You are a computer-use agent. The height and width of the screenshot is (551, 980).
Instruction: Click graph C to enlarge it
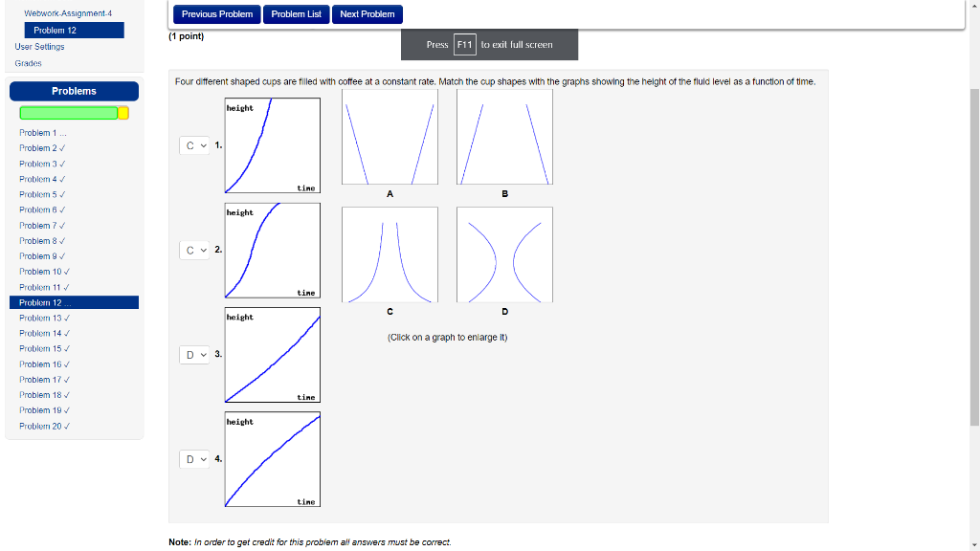tap(390, 253)
